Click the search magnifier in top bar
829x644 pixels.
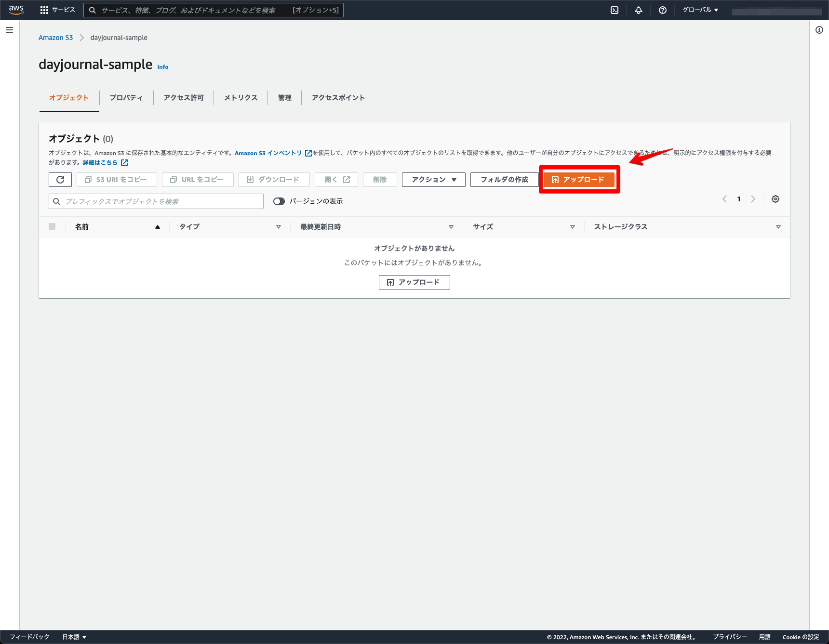coord(93,10)
